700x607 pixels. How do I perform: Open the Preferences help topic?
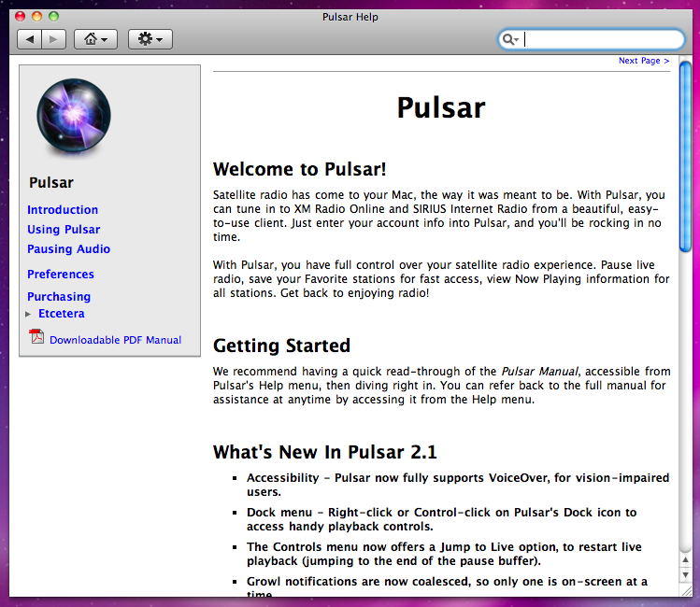[60, 274]
